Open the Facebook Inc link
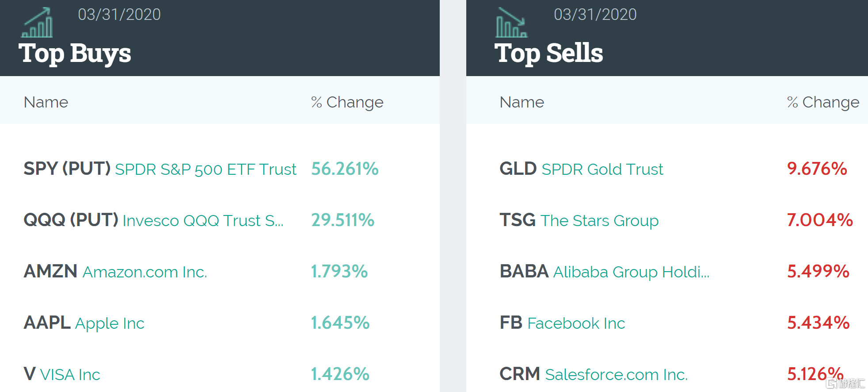Viewport: 868px width, 392px height. [576, 323]
